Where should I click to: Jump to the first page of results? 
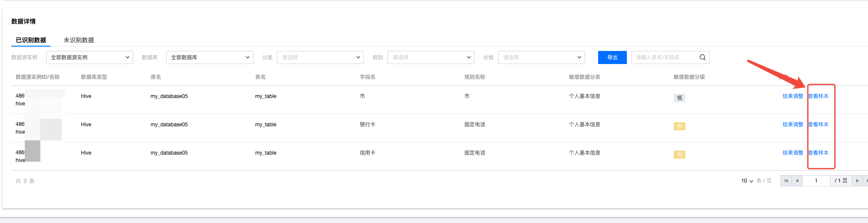[786, 181]
